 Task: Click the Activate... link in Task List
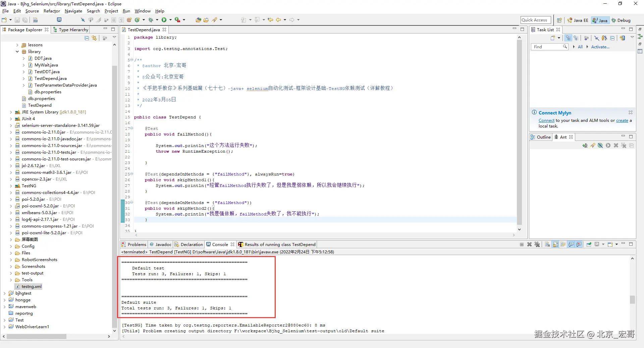pos(600,47)
